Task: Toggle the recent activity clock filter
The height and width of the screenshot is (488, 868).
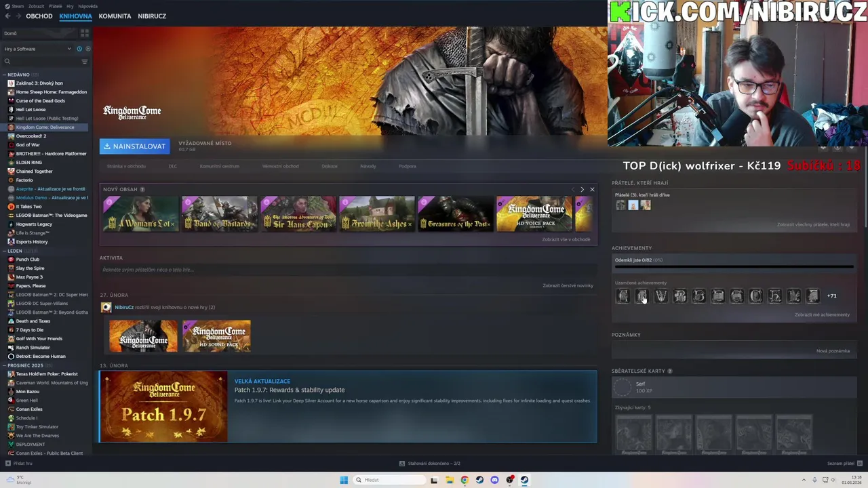Action: 79,49
